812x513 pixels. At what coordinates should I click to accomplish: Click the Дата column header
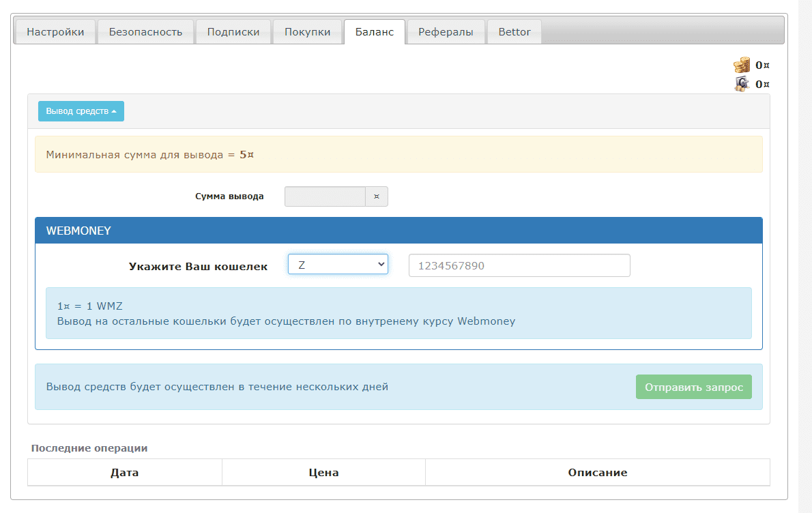pyautogui.click(x=125, y=472)
